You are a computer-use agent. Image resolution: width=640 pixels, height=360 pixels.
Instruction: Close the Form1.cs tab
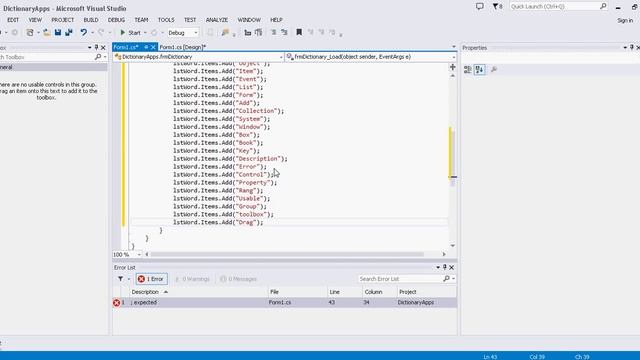[153, 47]
